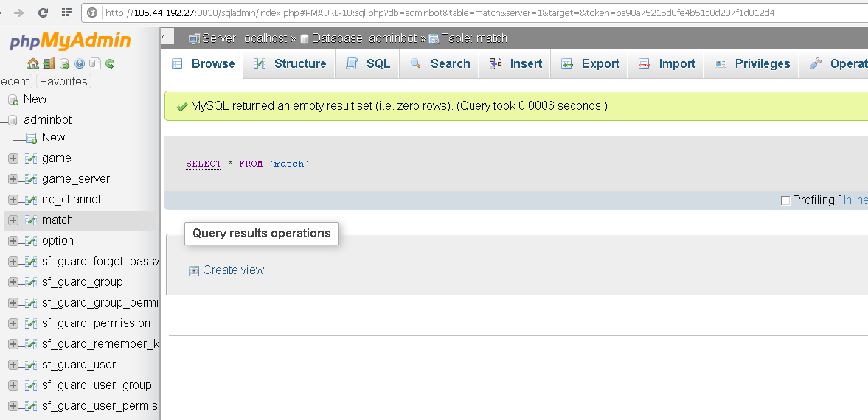Go to the Search tab

pyautogui.click(x=440, y=63)
